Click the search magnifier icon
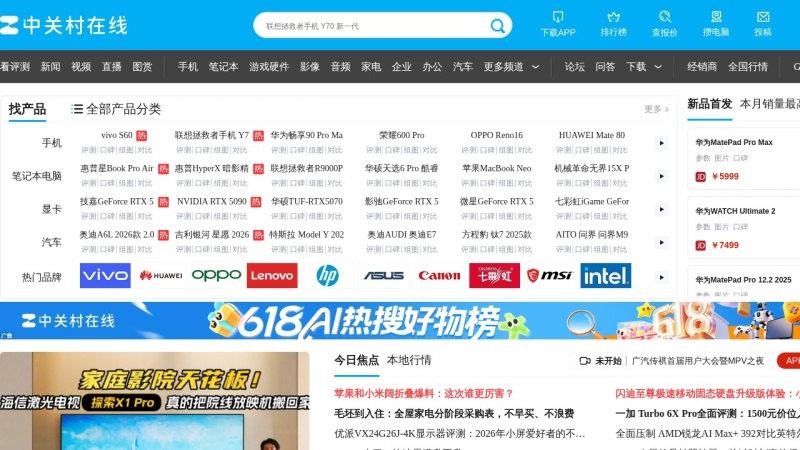The height and width of the screenshot is (450, 800). [x=497, y=26]
